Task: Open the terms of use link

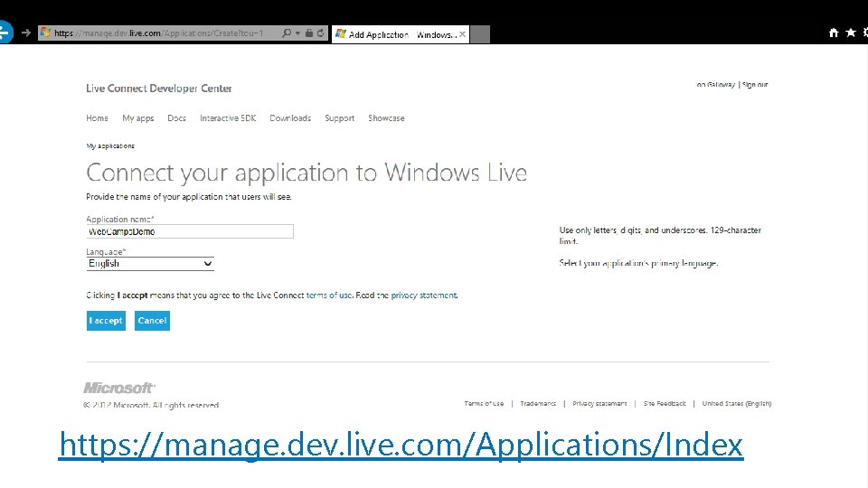Action: point(329,296)
